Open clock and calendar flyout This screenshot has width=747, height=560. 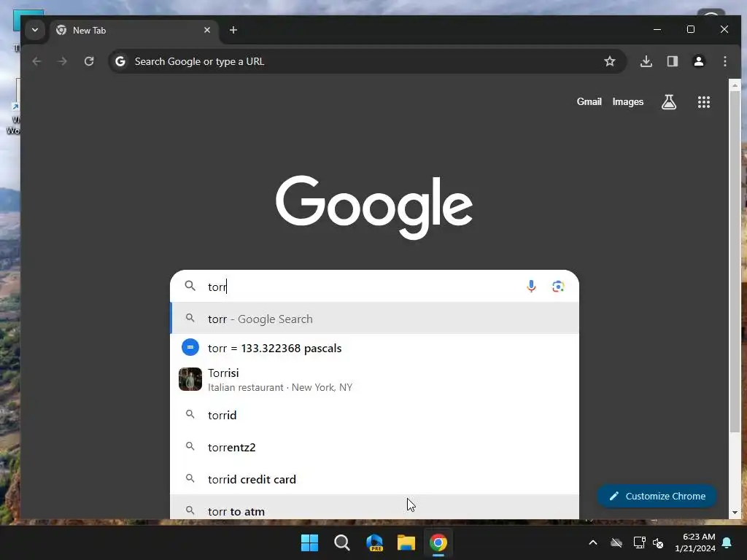pos(695,542)
